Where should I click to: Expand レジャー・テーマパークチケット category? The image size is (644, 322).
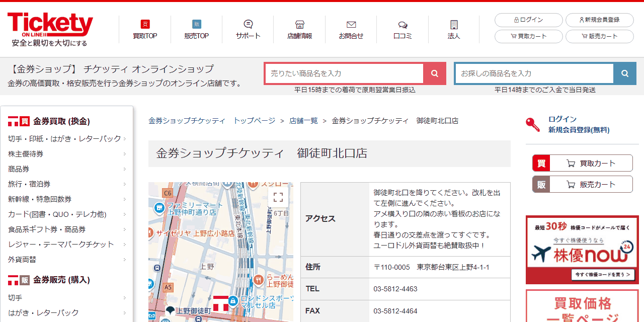tap(67, 244)
